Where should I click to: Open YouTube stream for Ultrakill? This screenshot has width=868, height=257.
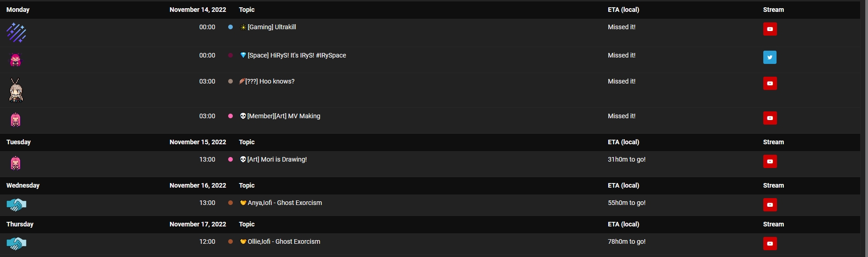tap(770, 29)
